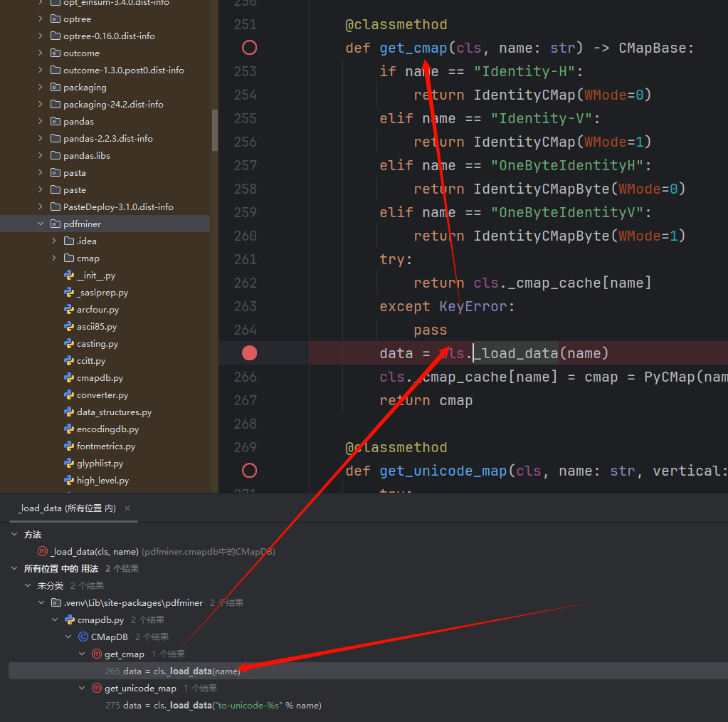Image resolution: width=728 pixels, height=722 pixels.
Task: Toggle breakpoint marker at get_unicode_map definition
Action: [249, 471]
